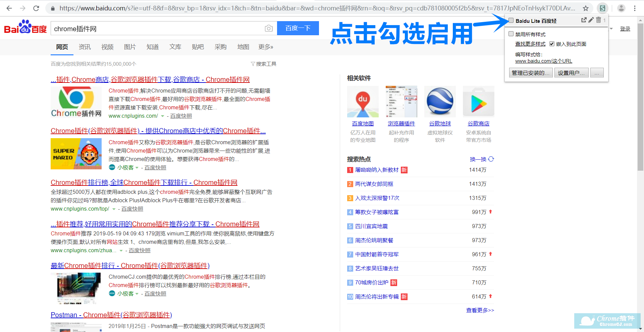Expand dropdown arrow next to www.cnplugins.com/zhua...

[121, 251]
